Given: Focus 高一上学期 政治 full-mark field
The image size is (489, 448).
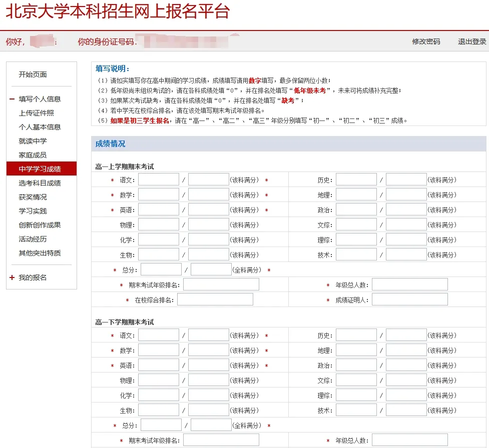Looking at the screenshot, I should [406, 209].
